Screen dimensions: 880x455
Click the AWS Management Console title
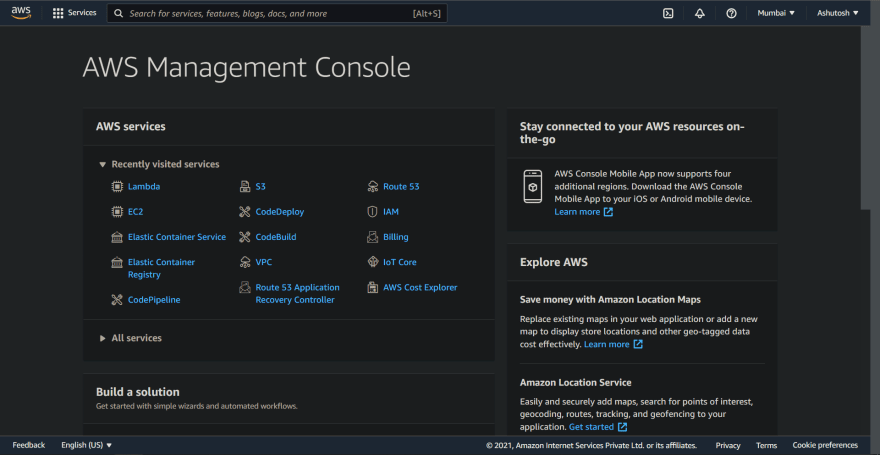tap(246, 68)
